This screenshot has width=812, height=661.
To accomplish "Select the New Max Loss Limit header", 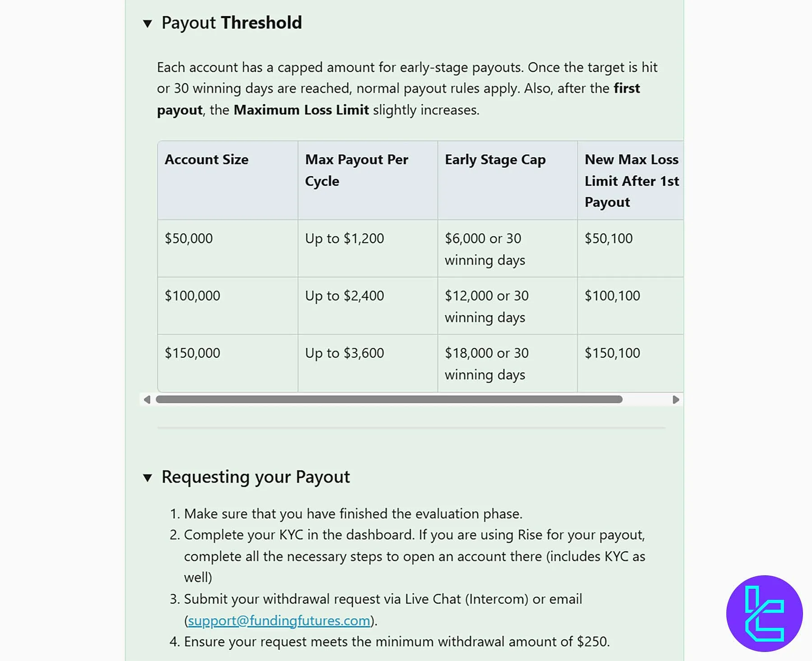I will [631, 180].
